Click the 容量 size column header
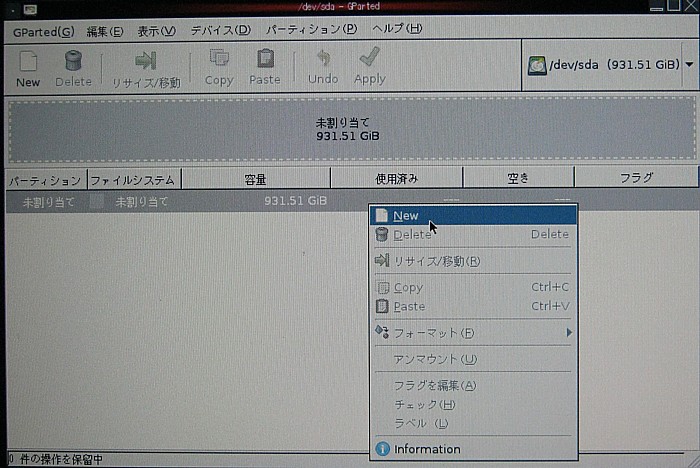The image size is (700, 468). click(256, 179)
